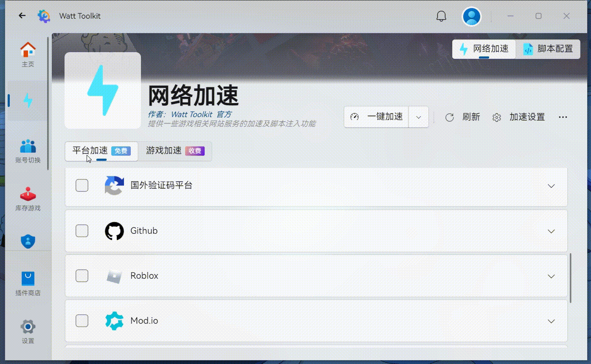Tick the Roblox checkbox
Screen dimensions: 591x364
pos(82,276)
